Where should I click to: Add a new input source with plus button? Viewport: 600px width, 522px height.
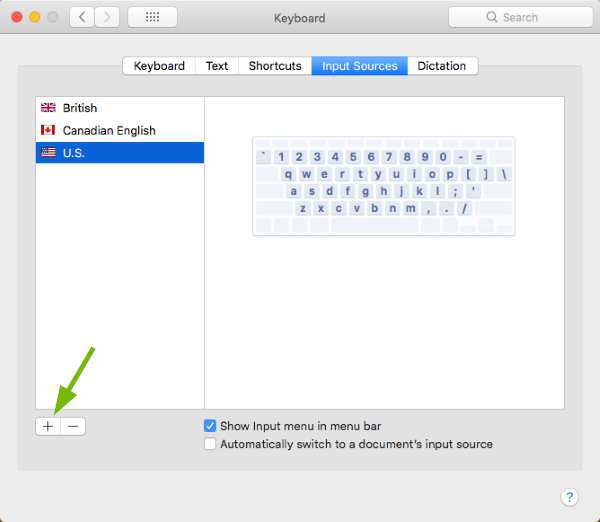coord(48,426)
